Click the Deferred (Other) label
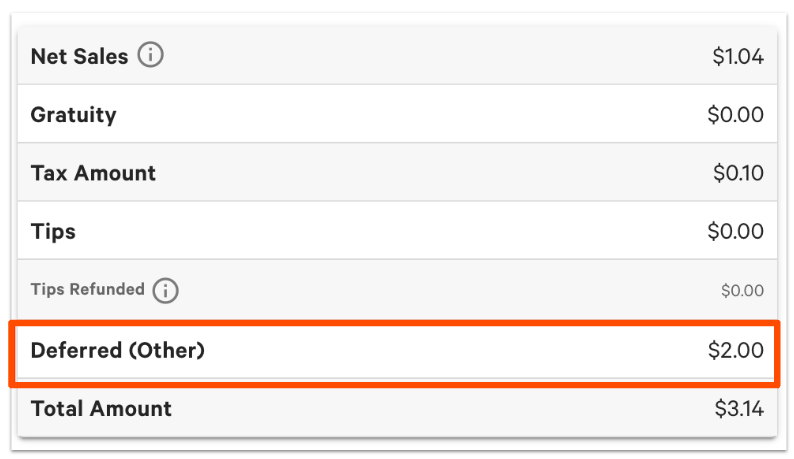Screen dimensions: 794x459 pyautogui.click(x=117, y=350)
